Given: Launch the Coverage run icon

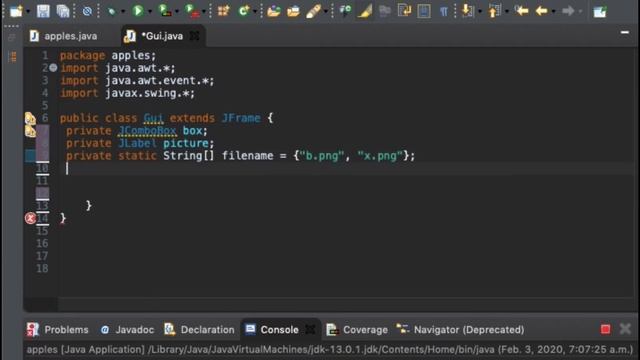Looking at the screenshot, I should 164,11.
